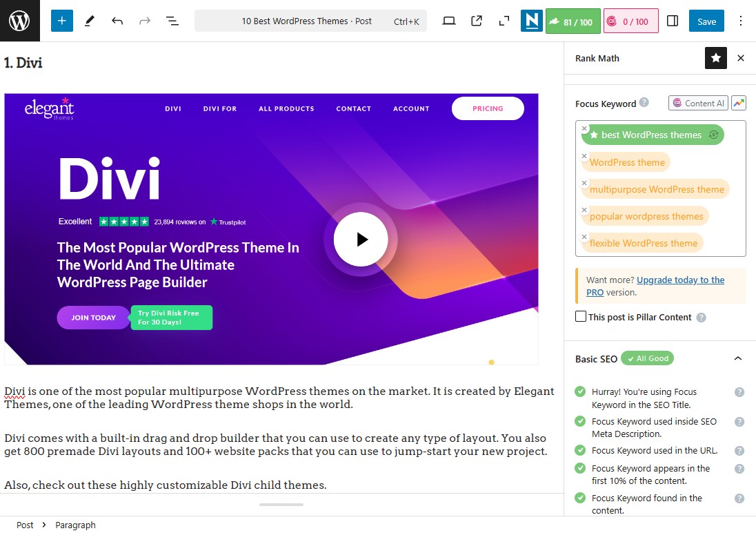756x533 pixels.
Task: Remove the 'multipurpose WordPress theme' keyword
Action: point(584,183)
